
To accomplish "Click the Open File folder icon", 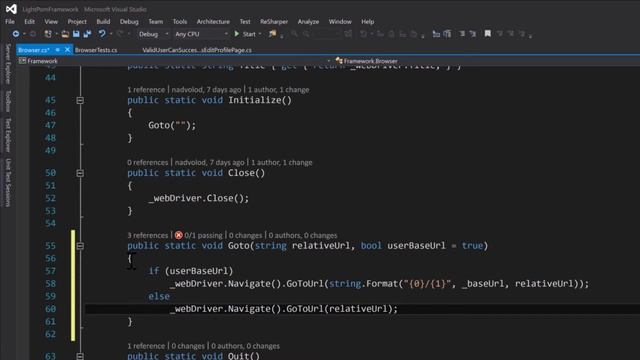I will pos(65,34).
